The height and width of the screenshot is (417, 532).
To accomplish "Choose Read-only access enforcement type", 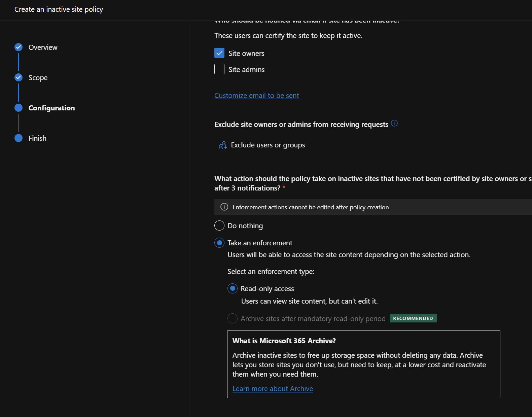I will click(x=233, y=288).
